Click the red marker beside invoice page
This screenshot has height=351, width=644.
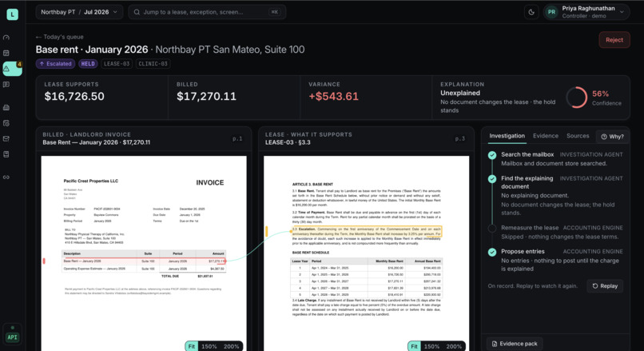pos(44,261)
